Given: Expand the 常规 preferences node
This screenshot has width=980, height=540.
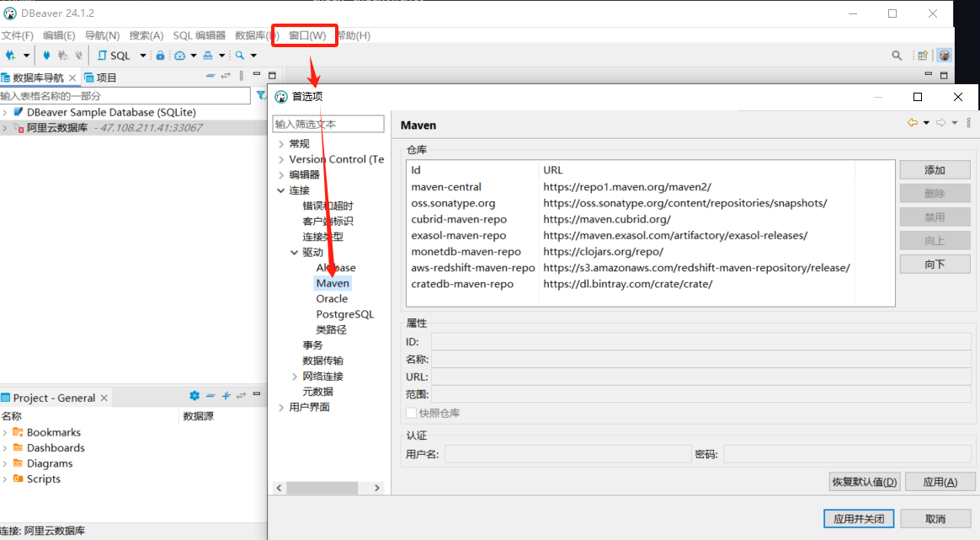Looking at the screenshot, I should 281,144.
